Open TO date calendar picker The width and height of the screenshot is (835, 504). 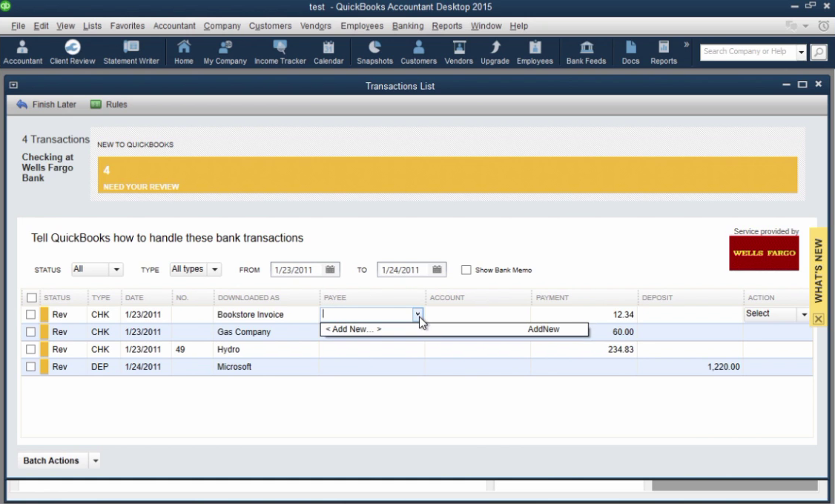pyautogui.click(x=438, y=270)
